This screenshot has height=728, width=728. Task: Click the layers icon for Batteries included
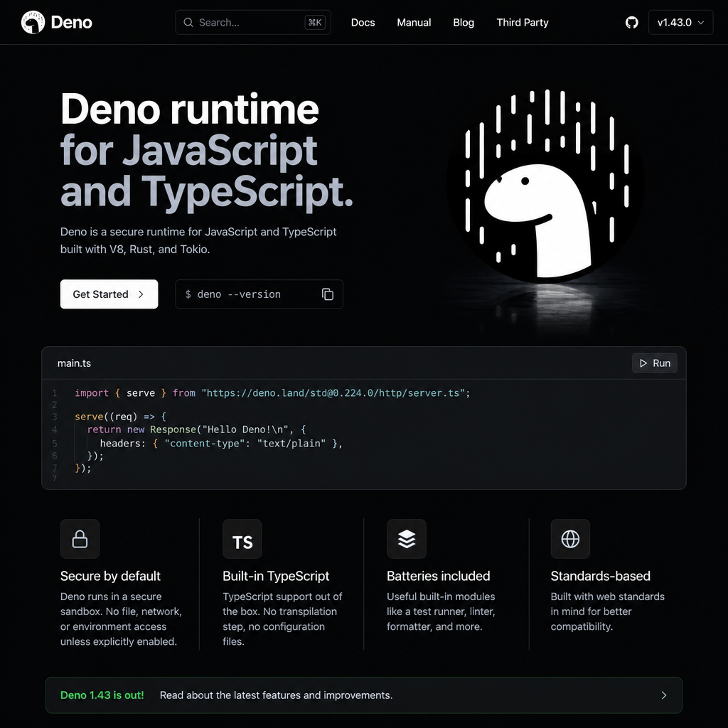pos(407,539)
